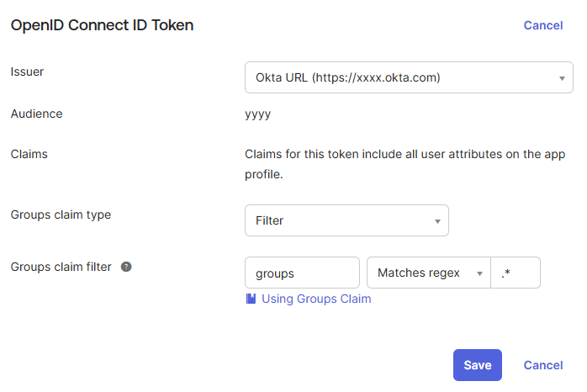Screen dimensions: 587x392
Task: Click the Issuer field label
Action: 27,72
